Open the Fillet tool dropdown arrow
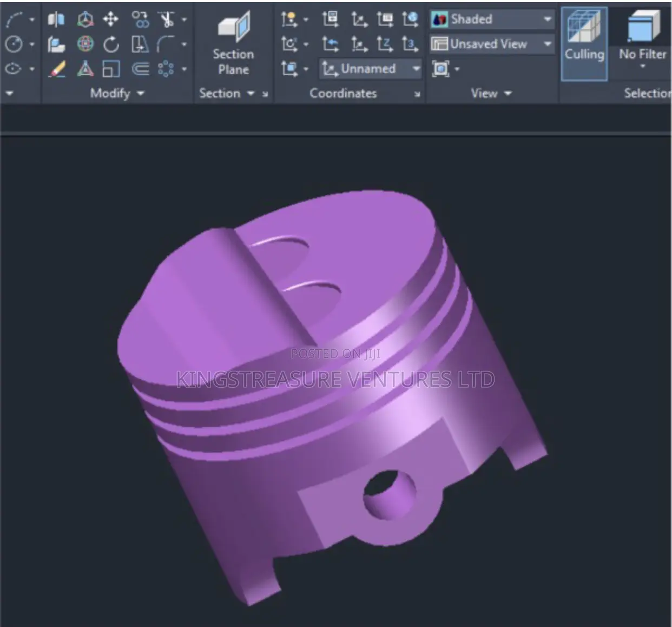Viewport: 672px width, 627px height. (x=184, y=44)
